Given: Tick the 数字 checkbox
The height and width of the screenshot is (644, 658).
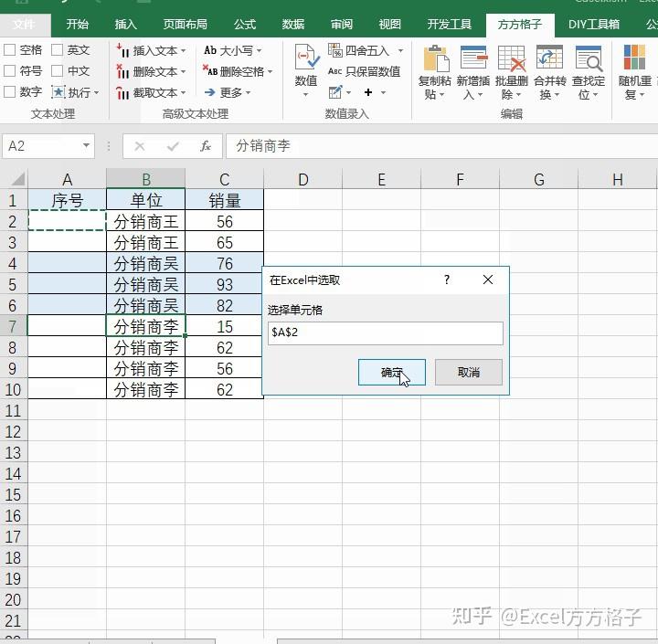Looking at the screenshot, I should point(10,91).
